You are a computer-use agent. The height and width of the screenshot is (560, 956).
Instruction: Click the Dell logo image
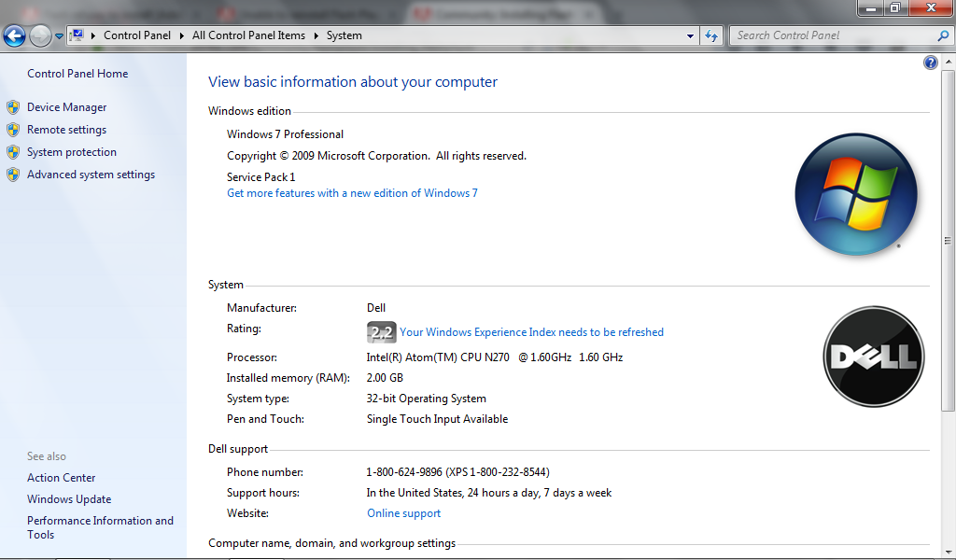point(874,357)
